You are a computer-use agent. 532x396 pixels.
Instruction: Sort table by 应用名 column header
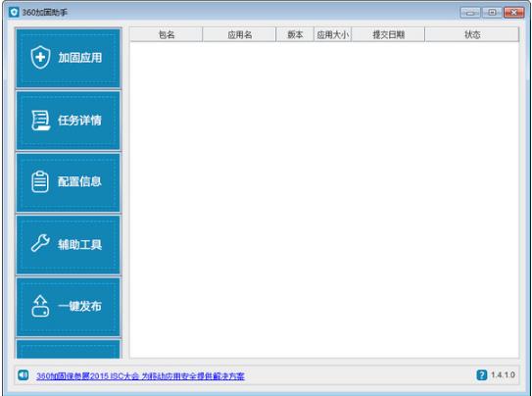(239, 34)
